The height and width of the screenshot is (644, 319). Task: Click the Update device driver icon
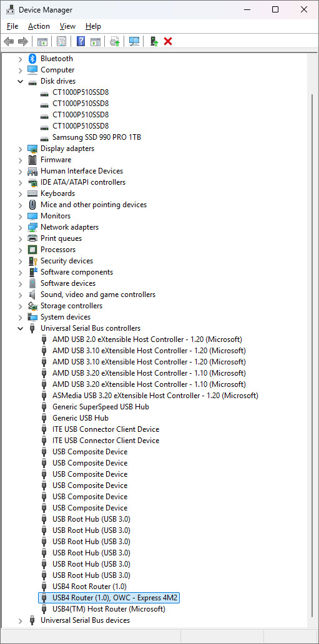click(x=115, y=41)
